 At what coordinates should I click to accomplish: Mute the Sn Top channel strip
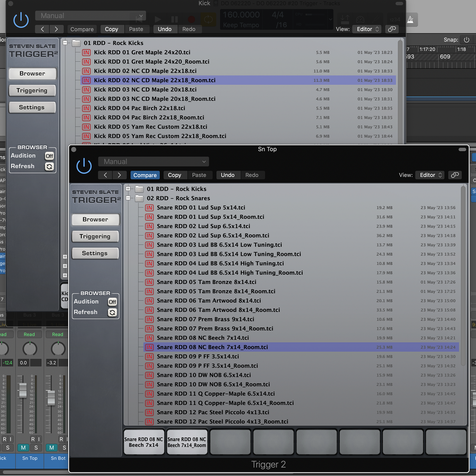click(x=23, y=448)
